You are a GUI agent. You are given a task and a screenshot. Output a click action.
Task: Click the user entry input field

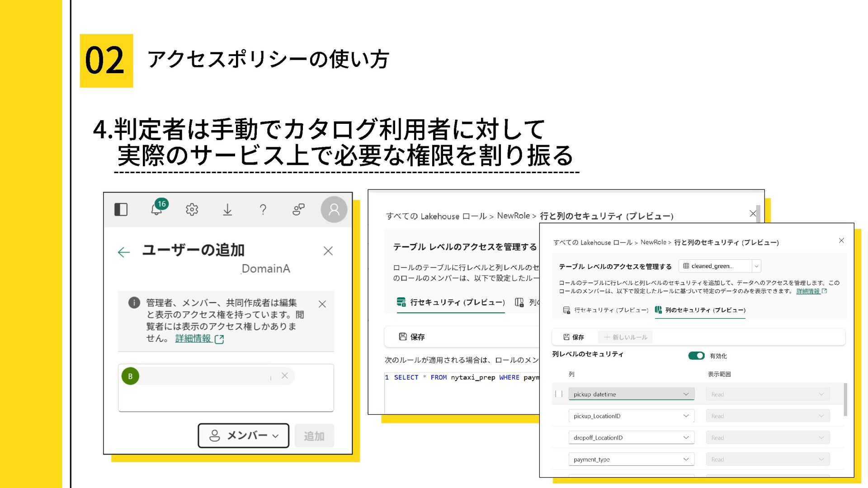pyautogui.click(x=226, y=398)
